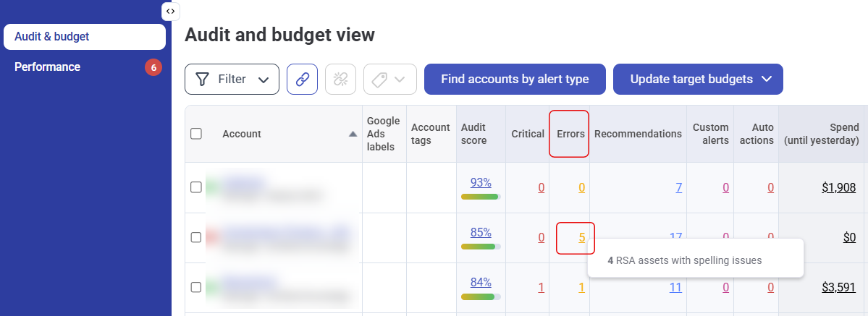This screenshot has height=316, width=868.
Task: Click the funnel icon in Filter button
Action: [x=203, y=80]
